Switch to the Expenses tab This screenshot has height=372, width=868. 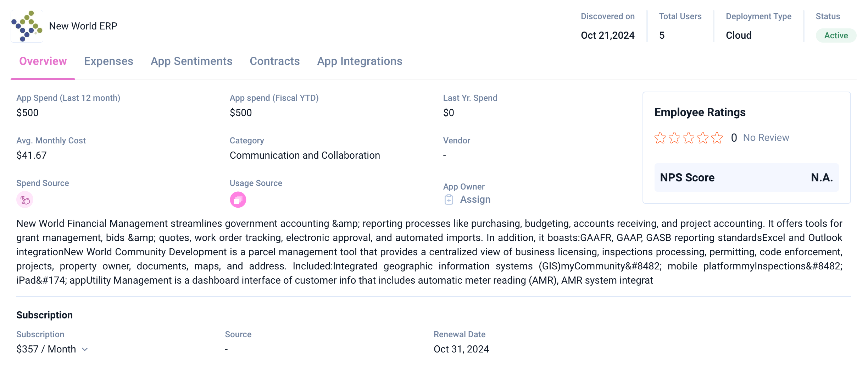click(x=108, y=61)
